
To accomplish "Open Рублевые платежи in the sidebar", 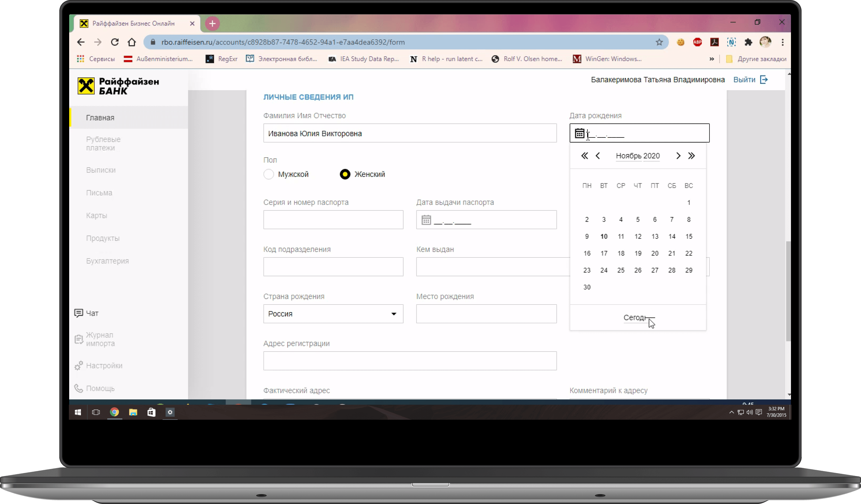I will [x=103, y=144].
